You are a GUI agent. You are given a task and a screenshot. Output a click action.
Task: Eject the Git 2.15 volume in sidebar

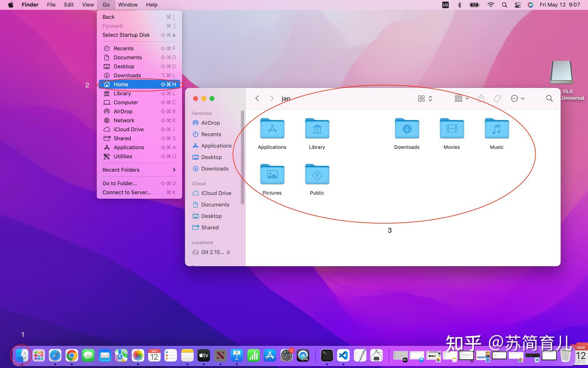click(x=228, y=252)
